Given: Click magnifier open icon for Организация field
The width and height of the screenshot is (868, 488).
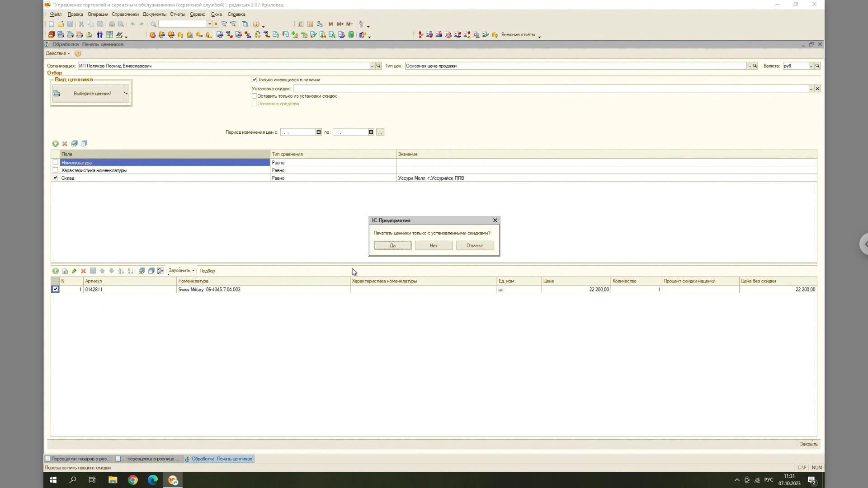Looking at the screenshot, I should (378, 66).
